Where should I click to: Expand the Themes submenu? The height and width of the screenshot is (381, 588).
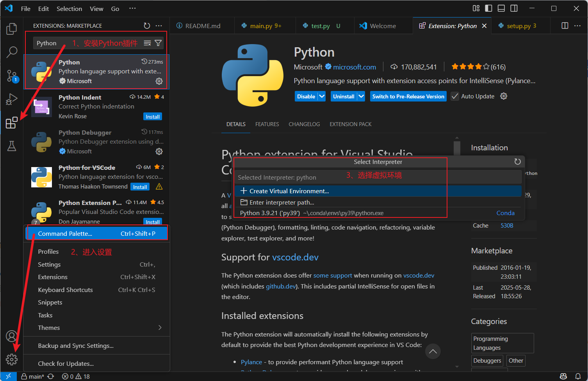(x=160, y=328)
